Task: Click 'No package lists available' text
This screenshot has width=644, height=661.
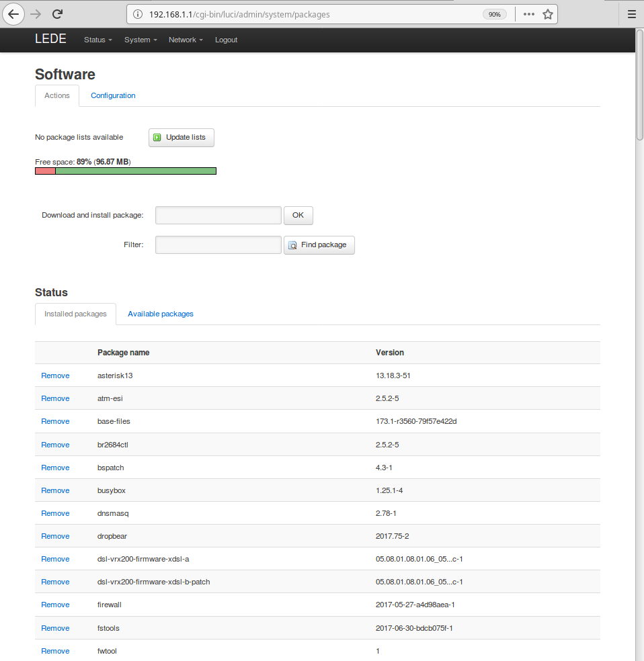Action: coord(79,137)
